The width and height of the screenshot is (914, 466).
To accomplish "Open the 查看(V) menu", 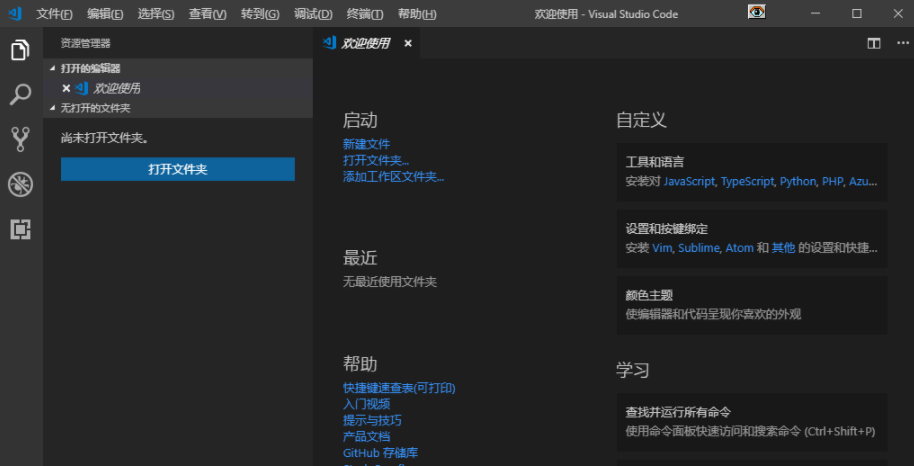I will (207, 14).
